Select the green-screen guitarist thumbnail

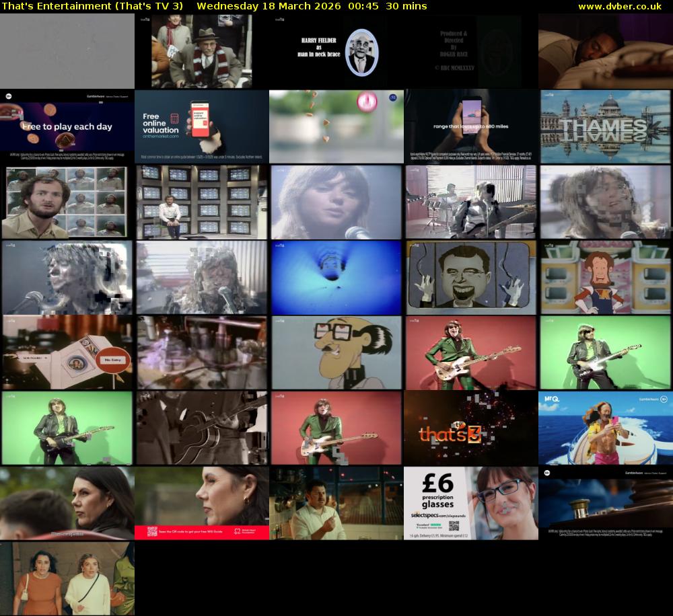(x=605, y=352)
